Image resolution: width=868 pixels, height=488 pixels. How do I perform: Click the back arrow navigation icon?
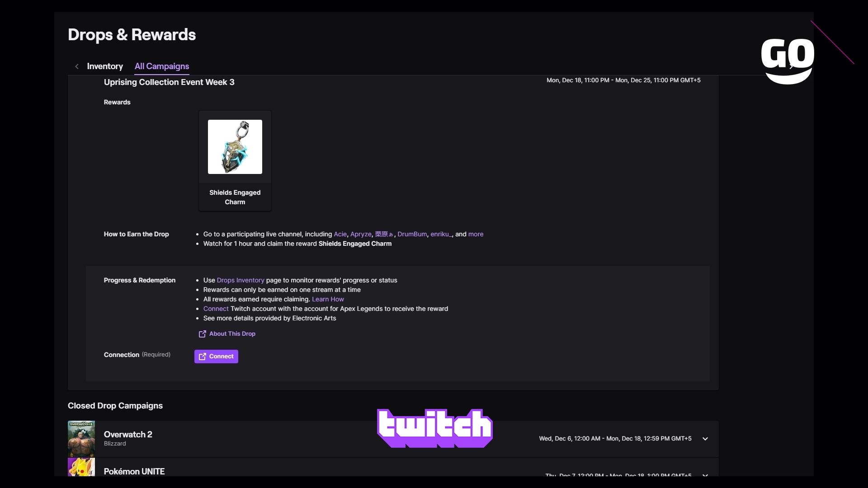click(76, 66)
